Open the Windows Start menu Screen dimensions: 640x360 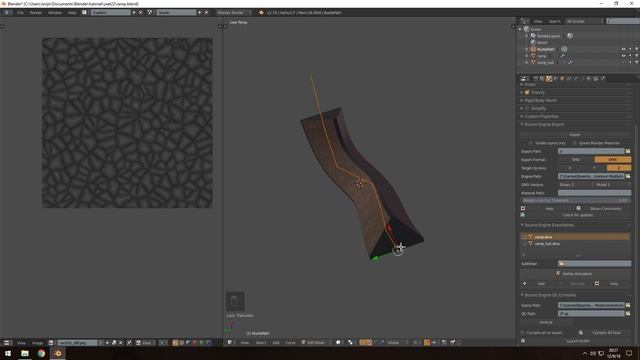point(8,353)
